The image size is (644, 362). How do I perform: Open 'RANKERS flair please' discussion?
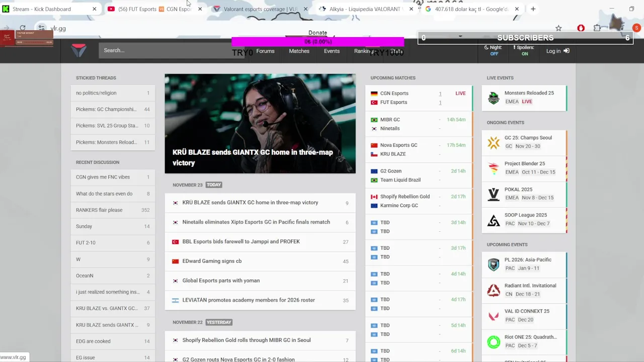pos(113,210)
